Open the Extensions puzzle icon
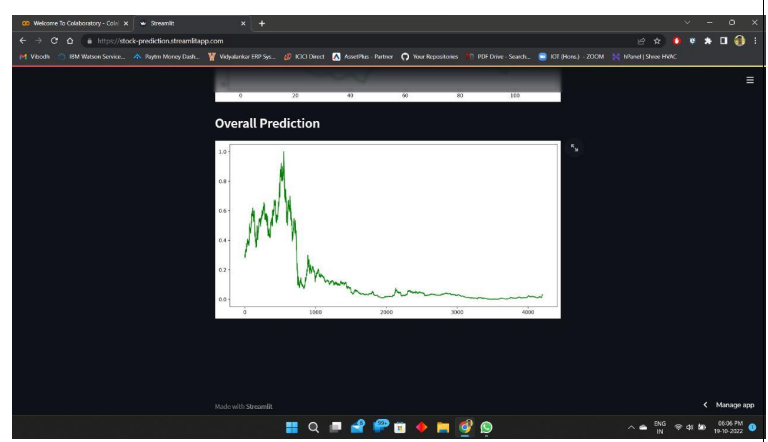 (708, 41)
